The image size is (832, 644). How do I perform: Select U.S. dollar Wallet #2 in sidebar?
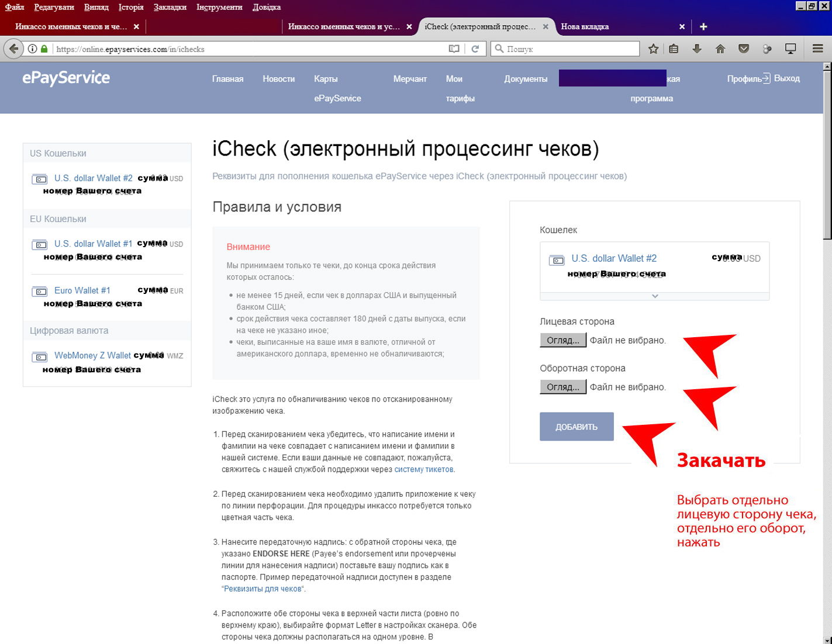click(94, 178)
